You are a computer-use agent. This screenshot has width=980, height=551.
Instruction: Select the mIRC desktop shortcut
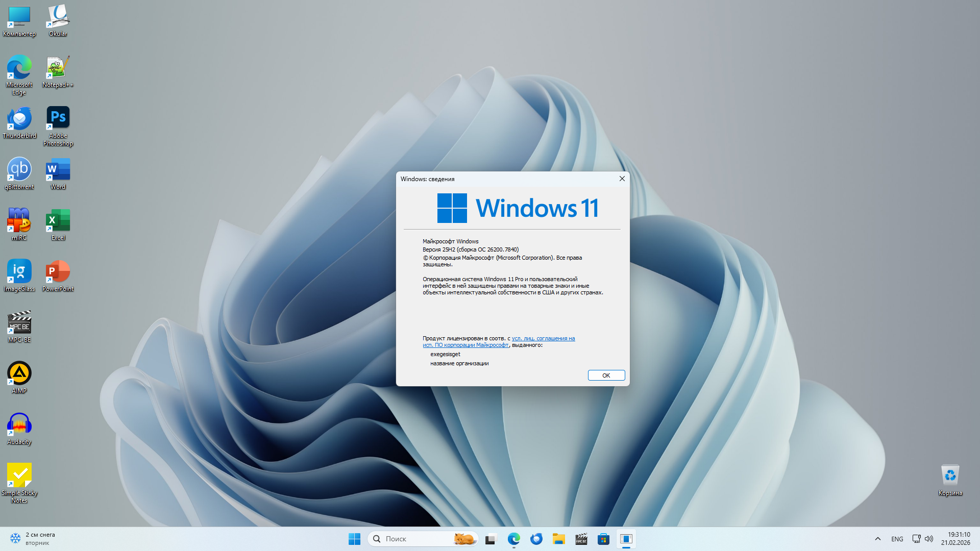point(19,223)
